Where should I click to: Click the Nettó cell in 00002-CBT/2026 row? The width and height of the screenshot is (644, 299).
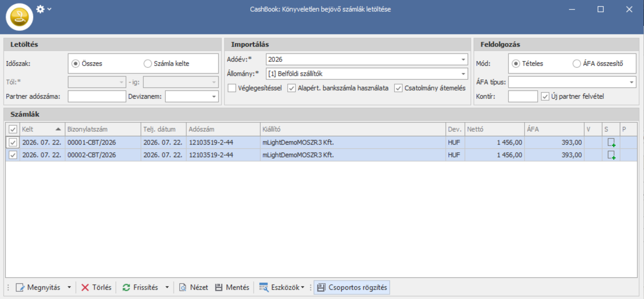coord(495,155)
